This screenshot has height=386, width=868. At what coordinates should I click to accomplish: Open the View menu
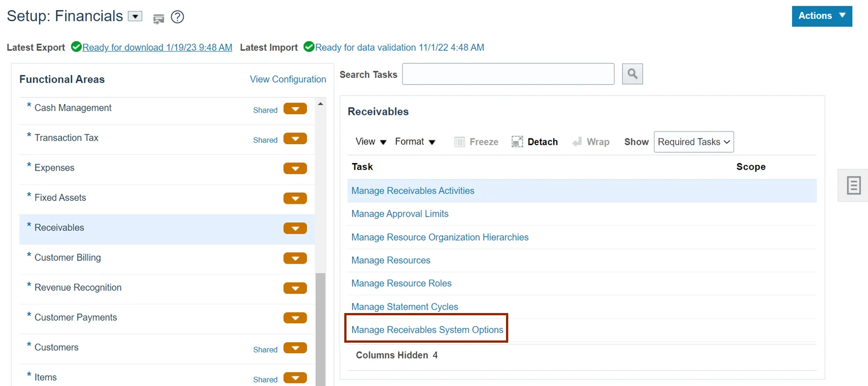click(x=370, y=142)
